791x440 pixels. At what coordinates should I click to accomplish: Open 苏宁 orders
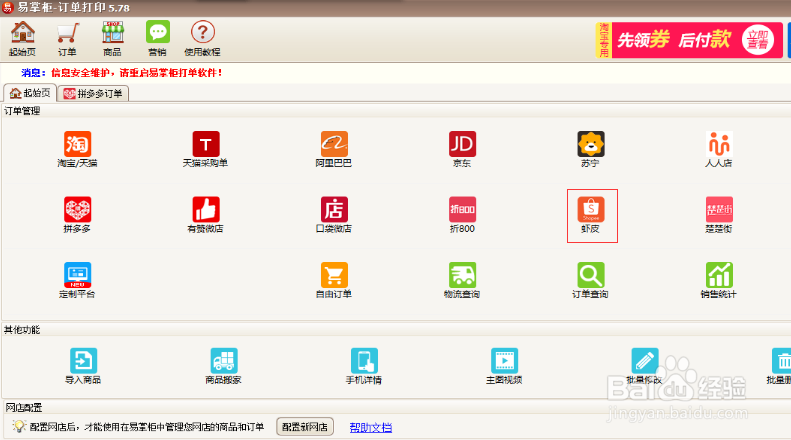point(591,149)
